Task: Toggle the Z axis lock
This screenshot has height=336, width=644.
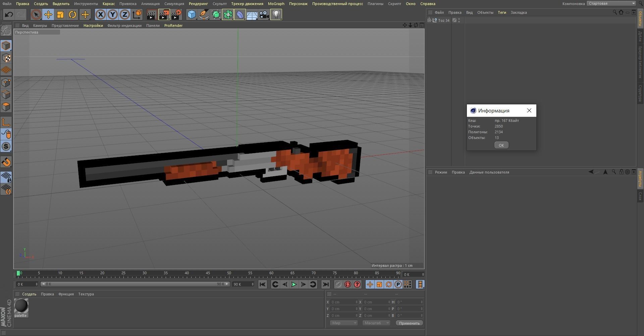Action: tap(125, 14)
